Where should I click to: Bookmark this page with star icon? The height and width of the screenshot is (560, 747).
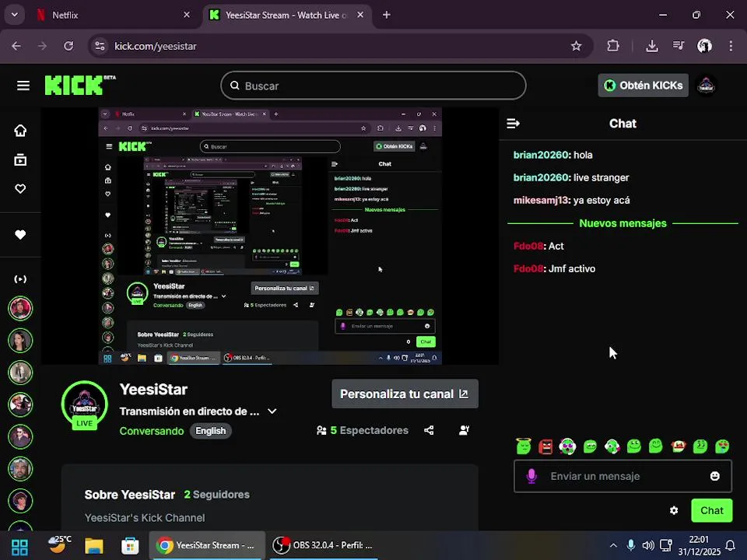(x=576, y=46)
